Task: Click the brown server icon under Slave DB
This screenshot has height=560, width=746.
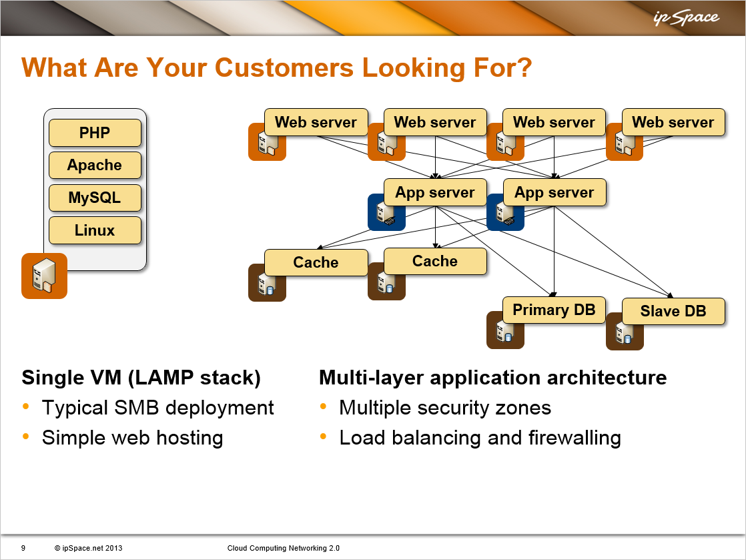Action: [x=625, y=332]
